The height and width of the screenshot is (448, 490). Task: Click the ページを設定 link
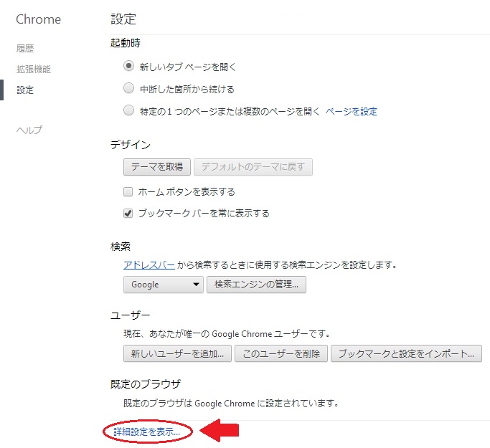tap(352, 111)
